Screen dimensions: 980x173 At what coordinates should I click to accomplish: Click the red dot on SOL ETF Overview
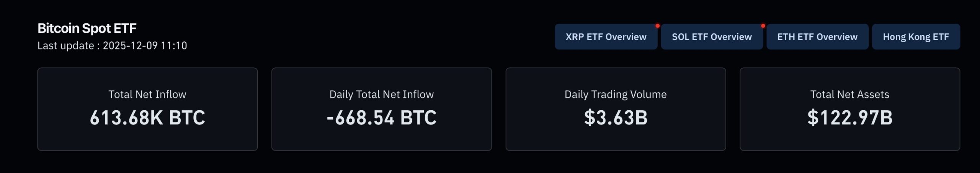tap(763, 26)
